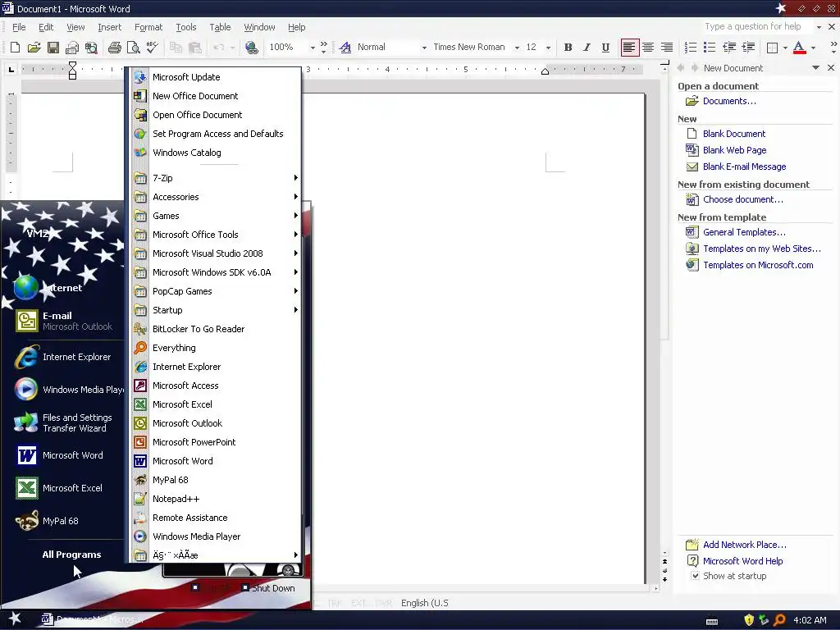Apply the red font color swatch
Image resolution: width=840 pixels, height=630 pixels.
799,47
